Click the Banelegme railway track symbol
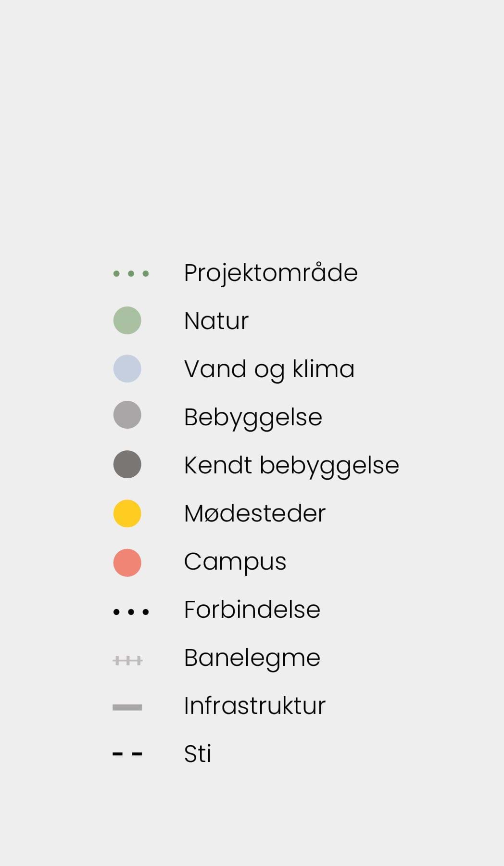 pos(127,660)
